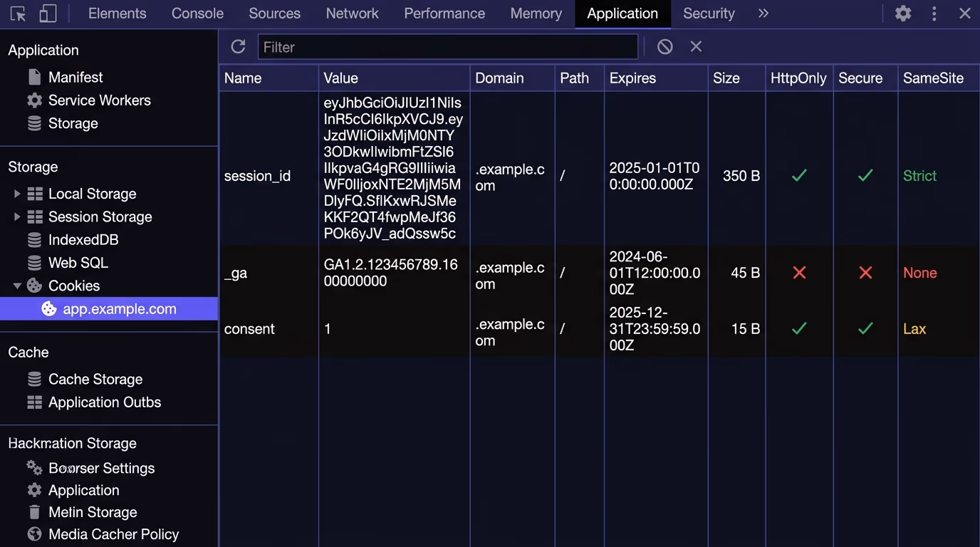Toggle the device toolbar icon
Viewport: 980px width, 547px height.
point(47,14)
